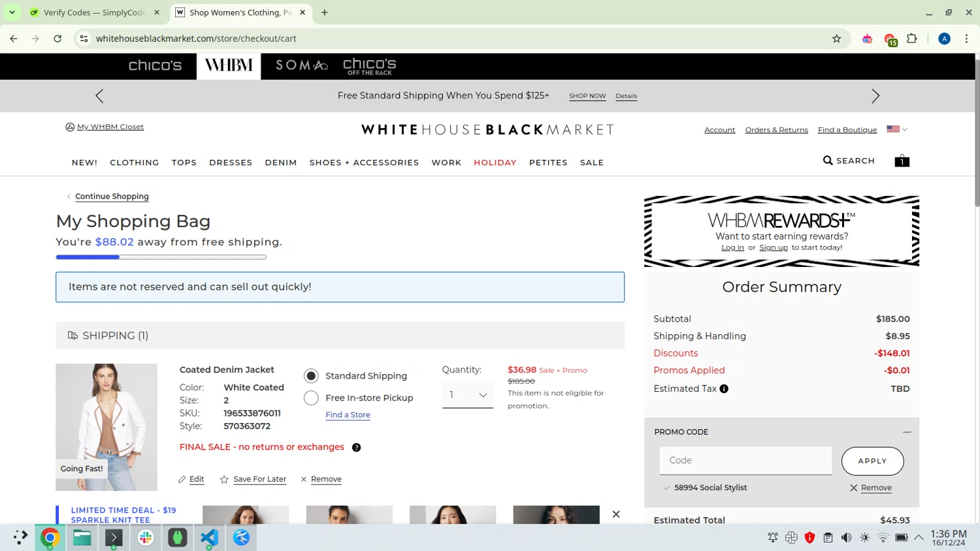Open the shopping bag cart icon
The width and height of the screenshot is (980, 551).
(902, 161)
